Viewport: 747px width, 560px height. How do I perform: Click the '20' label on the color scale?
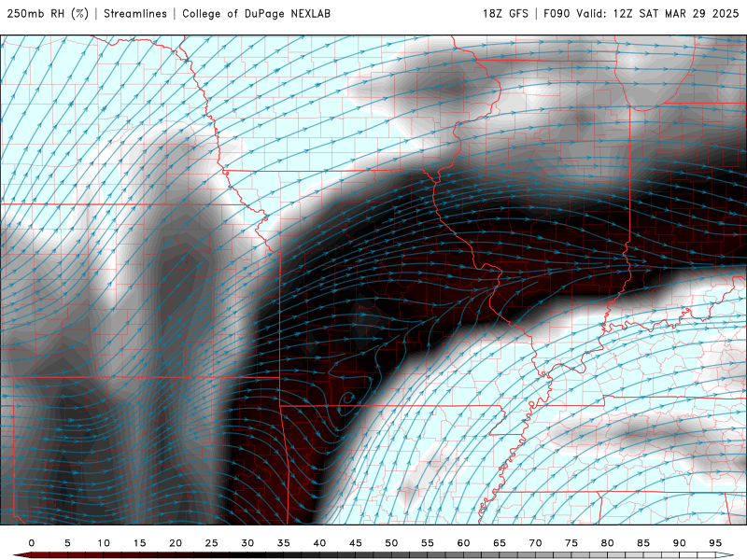pos(176,543)
